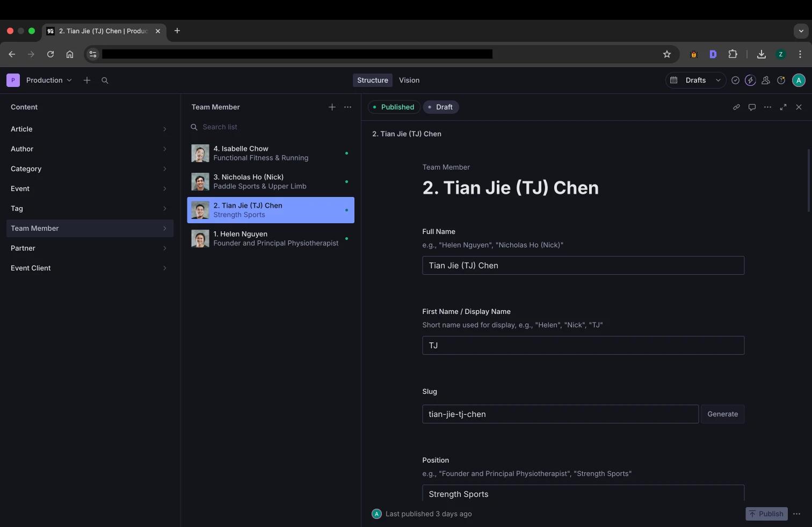Viewport: 812px width, 527px height.
Task: Click chevron next to Category
Action: tap(164, 169)
